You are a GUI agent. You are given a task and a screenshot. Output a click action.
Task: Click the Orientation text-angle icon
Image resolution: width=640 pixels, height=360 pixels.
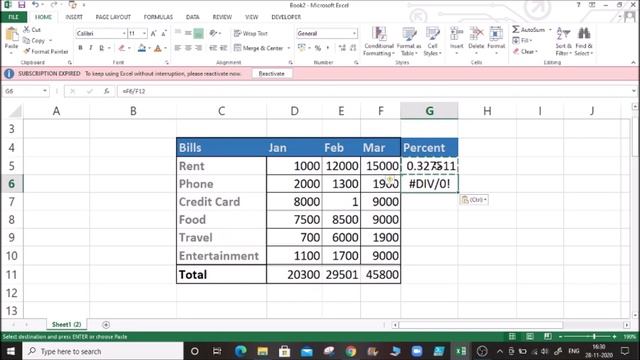[213, 33]
